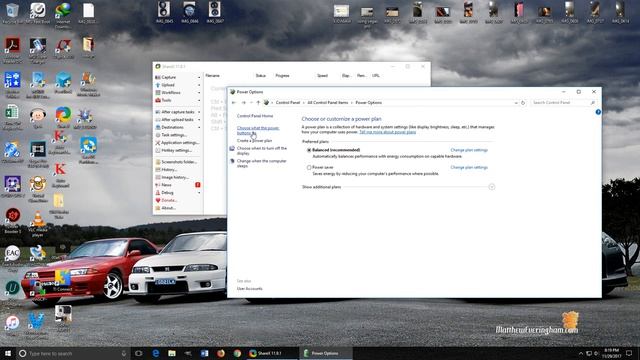Open the Windows Start button
The width and height of the screenshot is (640, 360).
tap(8, 353)
